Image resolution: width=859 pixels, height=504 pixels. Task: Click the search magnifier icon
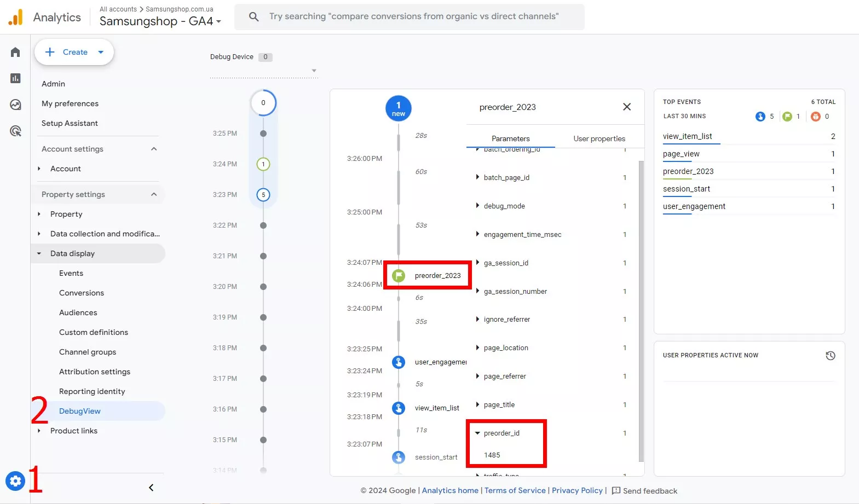coord(253,16)
